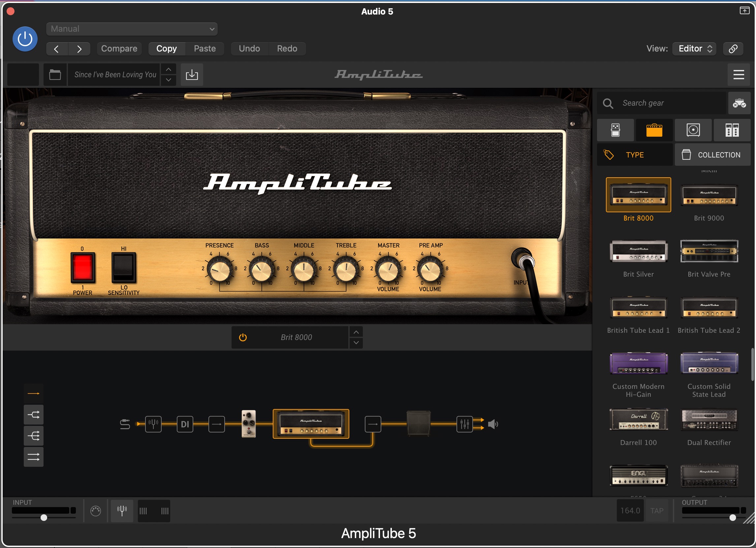Step to previous amp model arrow up

coord(356,332)
